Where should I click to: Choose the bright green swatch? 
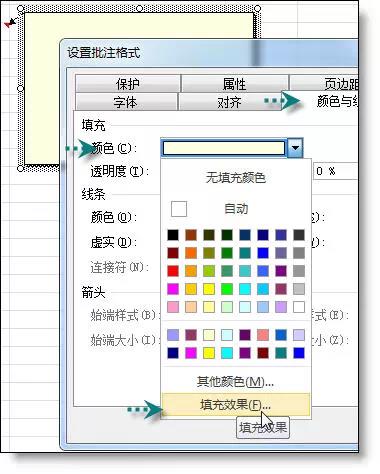coord(227,289)
